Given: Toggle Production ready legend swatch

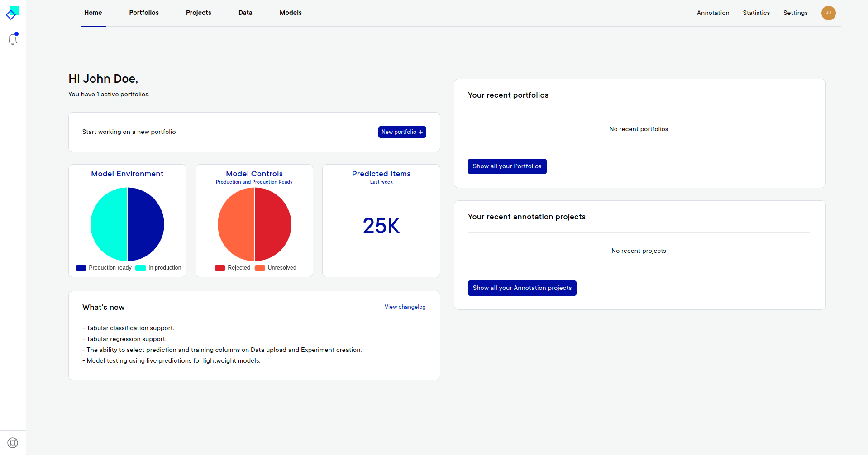Looking at the screenshot, I should click(81, 268).
